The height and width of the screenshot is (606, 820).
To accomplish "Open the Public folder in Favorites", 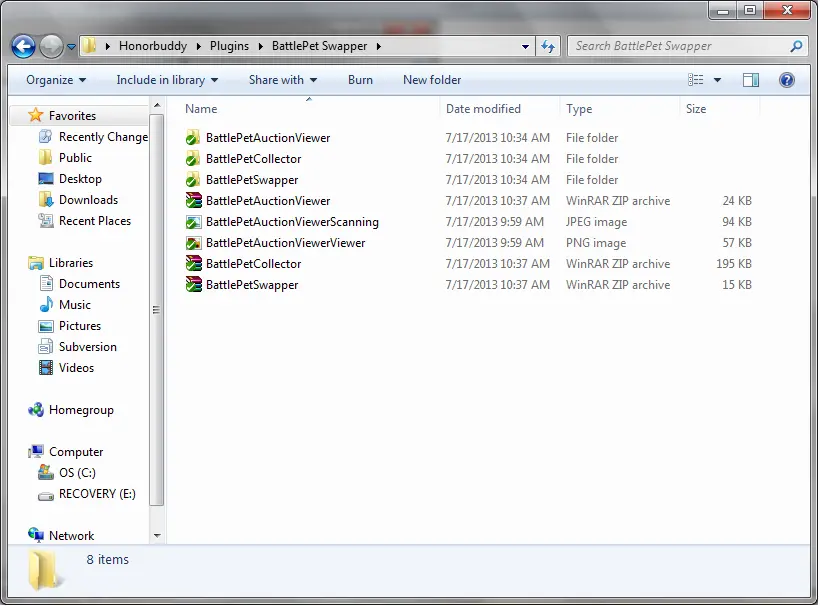I will [x=75, y=158].
